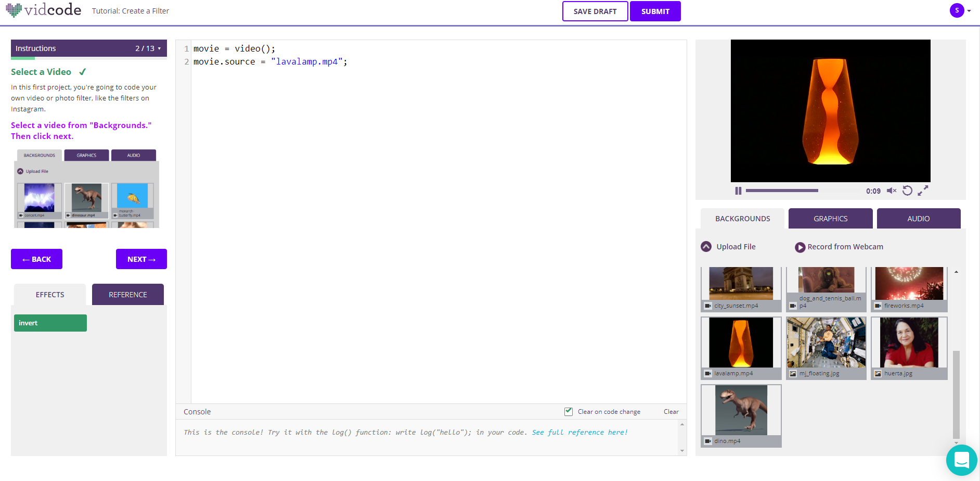Click the Record from Webcam icon
The width and height of the screenshot is (980, 481).
pyautogui.click(x=800, y=247)
